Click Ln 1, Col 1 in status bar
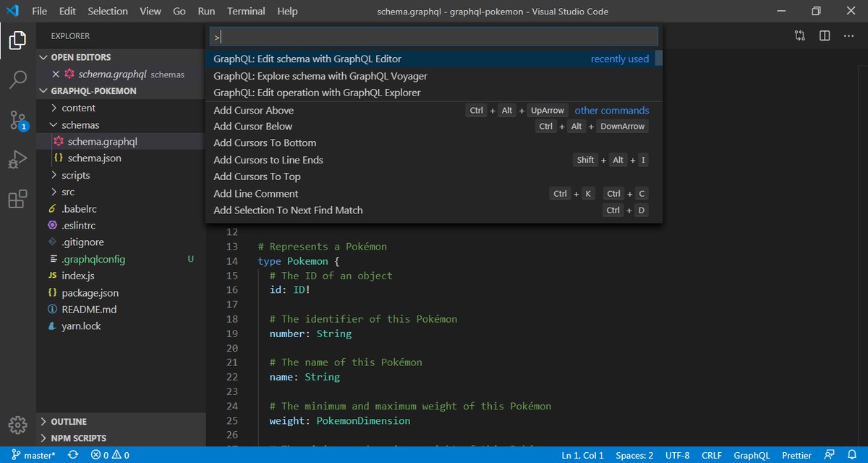 click(x=582, y=456)
